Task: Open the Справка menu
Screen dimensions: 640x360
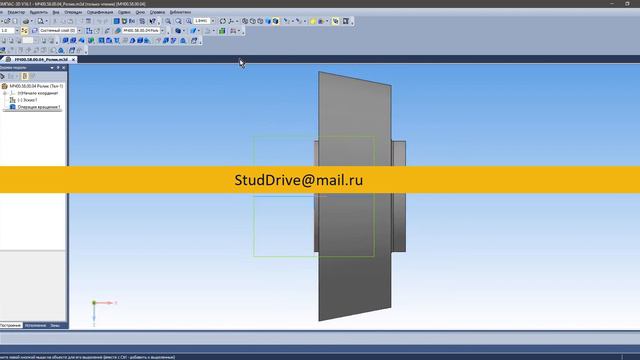Action: (x=157, y=12)
